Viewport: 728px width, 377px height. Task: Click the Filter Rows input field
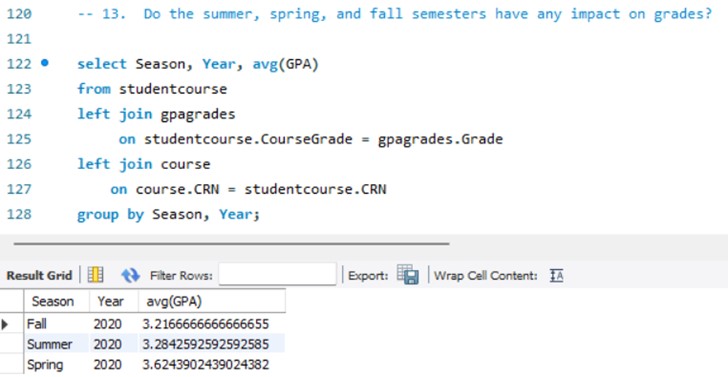278,274
